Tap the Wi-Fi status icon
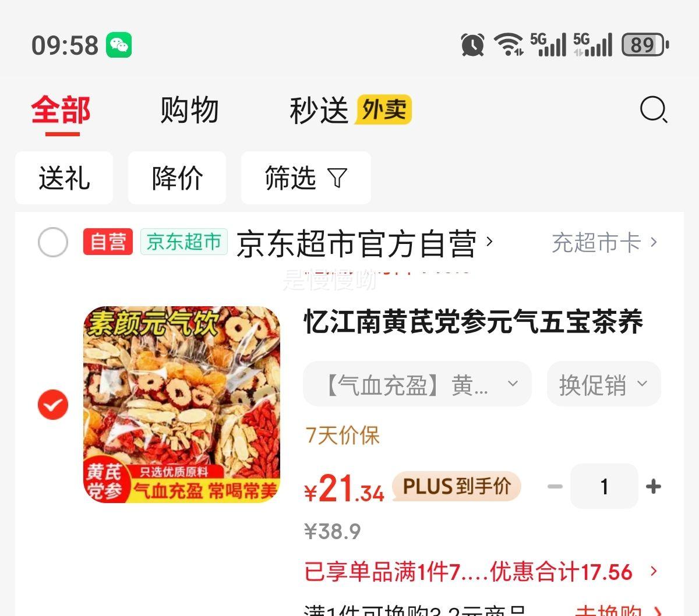This screenshot has width=699, height=616. pyautogui.click(x=509, y=45)
